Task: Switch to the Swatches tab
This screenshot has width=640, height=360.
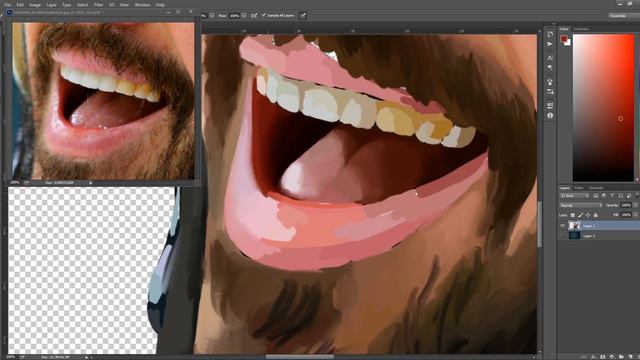Action: click(581, 29)
